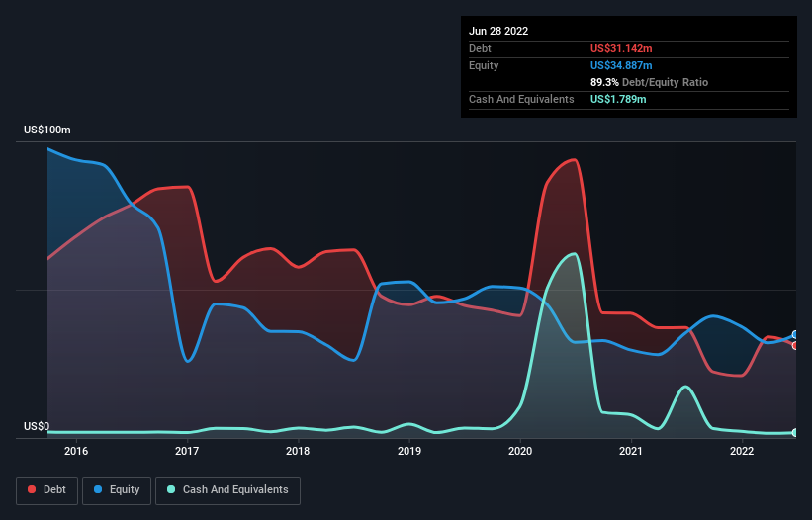Click the red Debt endpoint marker
Screen dimensions: 812x520
(x=796, y=345)
